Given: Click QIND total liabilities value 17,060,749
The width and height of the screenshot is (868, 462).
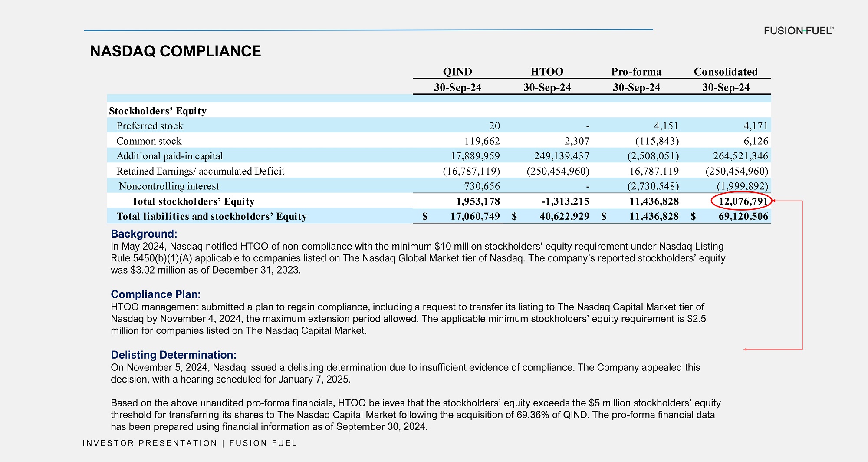Looking at the screenshot, I should pos(475,216).
